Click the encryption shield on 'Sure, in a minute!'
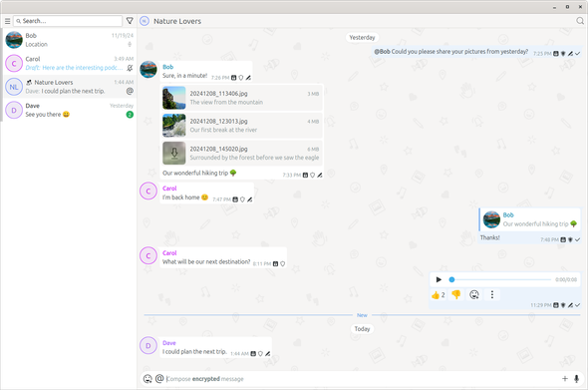 241,78
